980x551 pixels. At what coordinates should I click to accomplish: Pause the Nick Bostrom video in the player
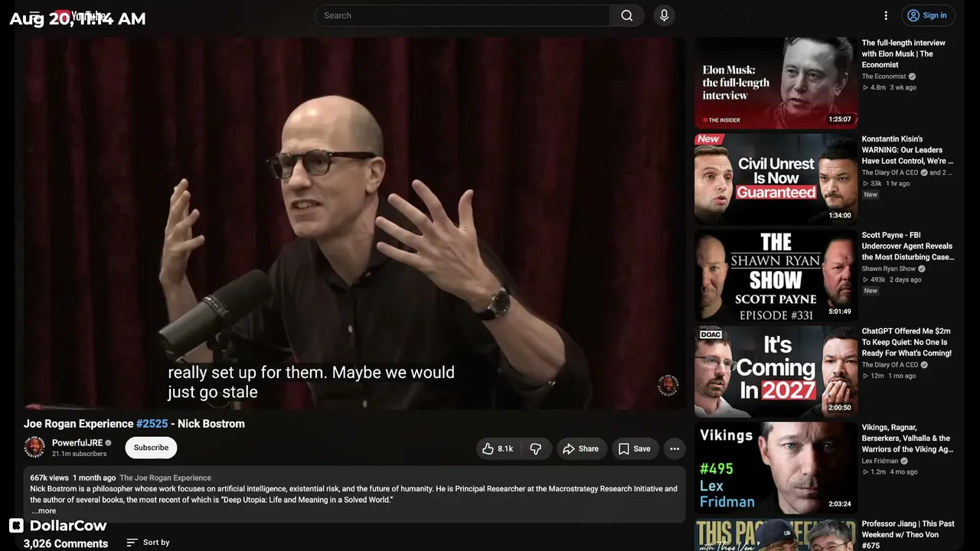pyautogui.click(x=354, y=223)
